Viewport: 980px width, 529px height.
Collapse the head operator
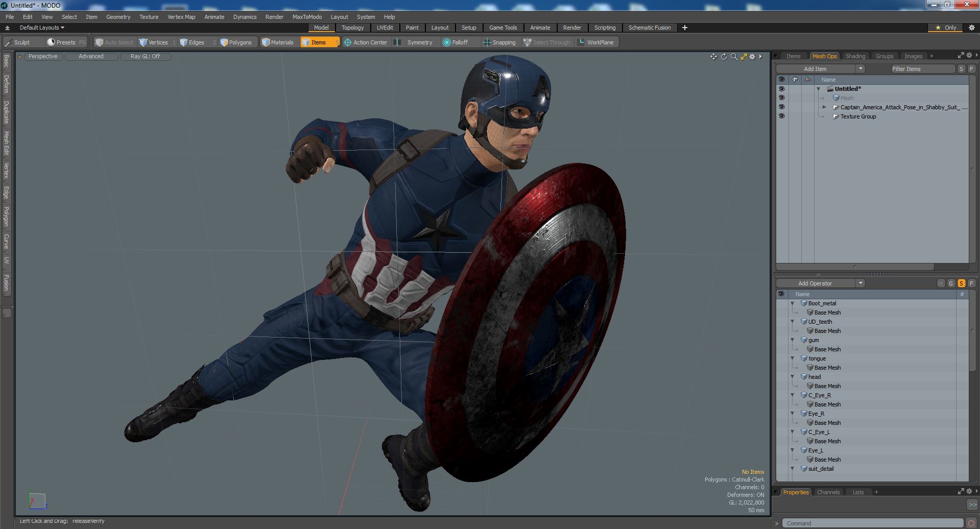tap(793, 377)
